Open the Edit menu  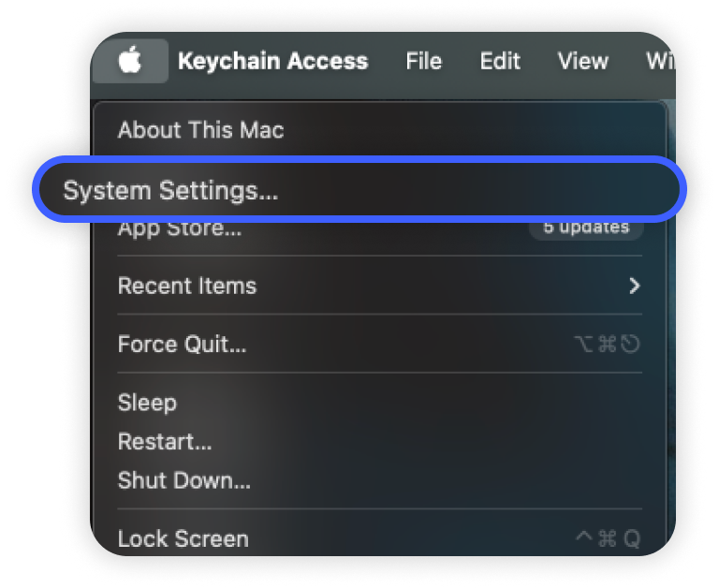click(500, 62)
